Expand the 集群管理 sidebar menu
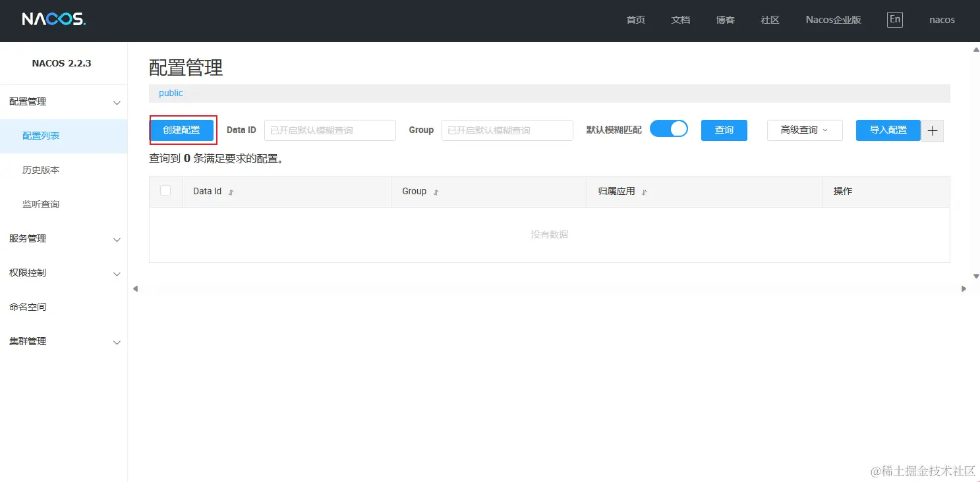 pyautogui.click(x=64, y=342)
